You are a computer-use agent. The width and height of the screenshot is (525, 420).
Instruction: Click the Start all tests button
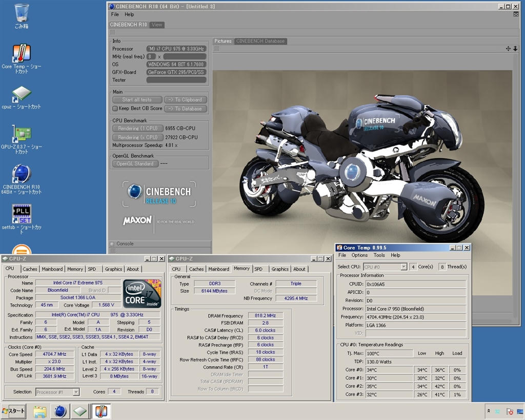click(137, 100)
